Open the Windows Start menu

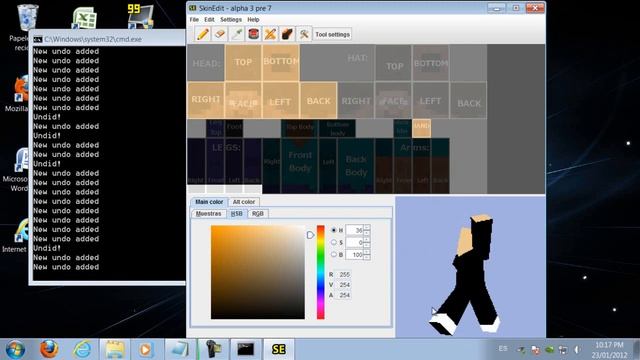[x=15, y=349]
